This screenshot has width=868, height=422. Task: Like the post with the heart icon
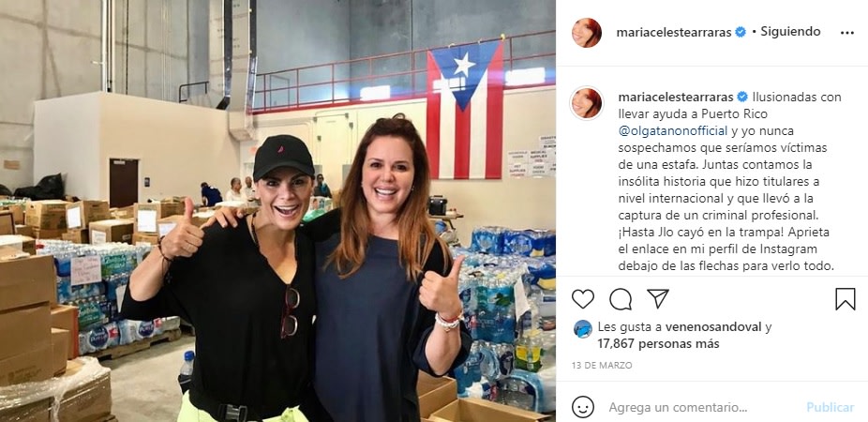pos(582,299)
